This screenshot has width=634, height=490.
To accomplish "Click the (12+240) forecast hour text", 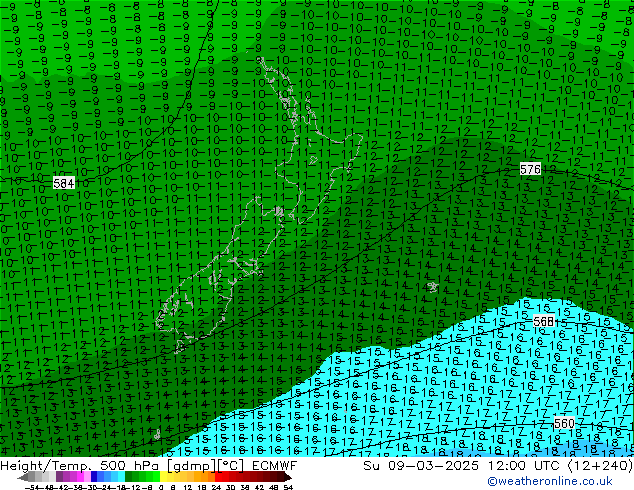I will click(600, 466).
